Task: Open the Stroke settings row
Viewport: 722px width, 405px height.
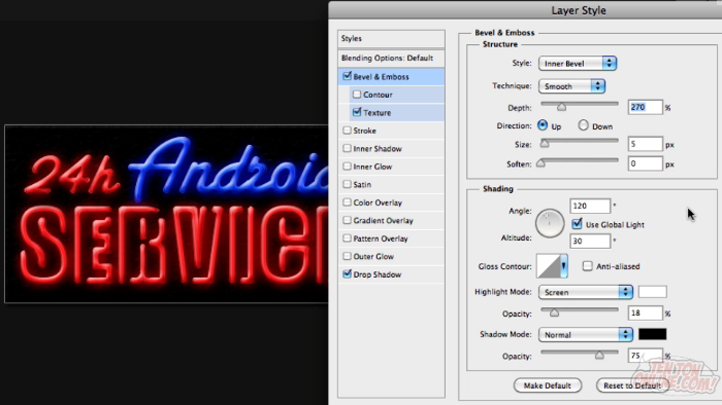Action: pyautogui.click(x=391, y=131)
